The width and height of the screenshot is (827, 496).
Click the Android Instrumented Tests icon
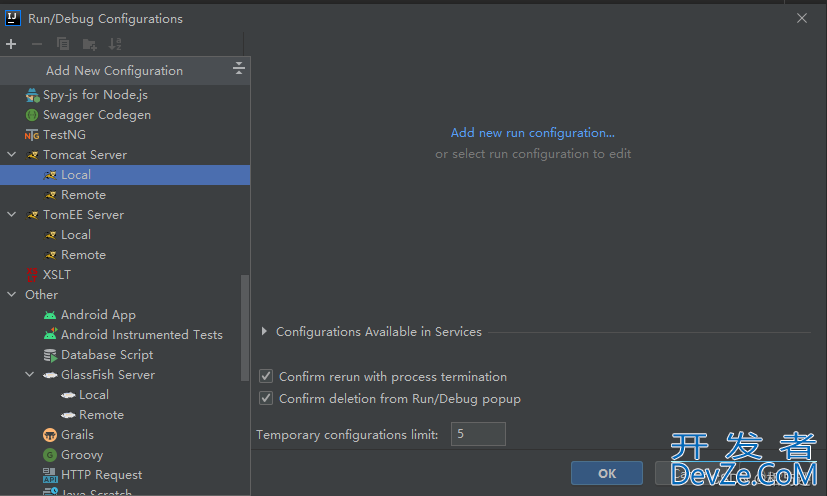(x=50, y=335)
